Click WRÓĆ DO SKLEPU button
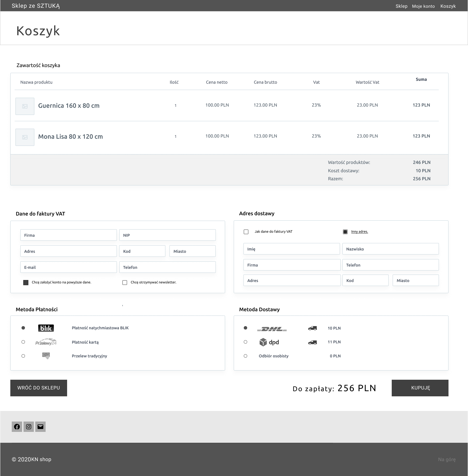 [38, 388]
